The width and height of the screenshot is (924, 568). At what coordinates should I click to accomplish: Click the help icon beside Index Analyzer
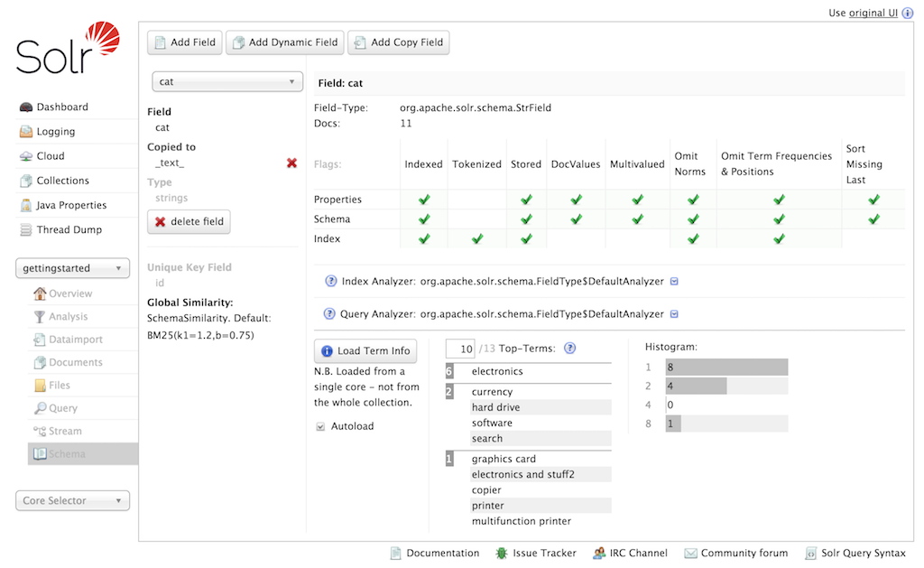coord(330,281)
